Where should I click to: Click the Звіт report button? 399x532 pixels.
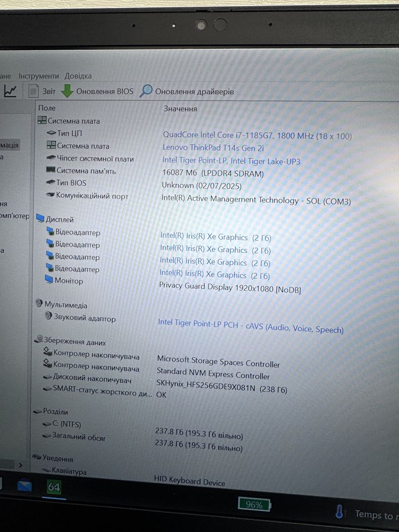click(49, 92)
